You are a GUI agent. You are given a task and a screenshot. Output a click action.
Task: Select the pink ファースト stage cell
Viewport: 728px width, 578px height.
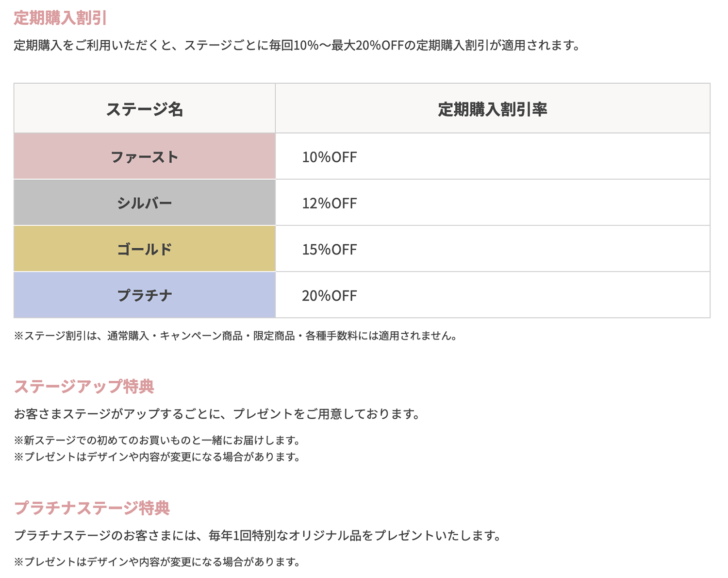[145, 156]
